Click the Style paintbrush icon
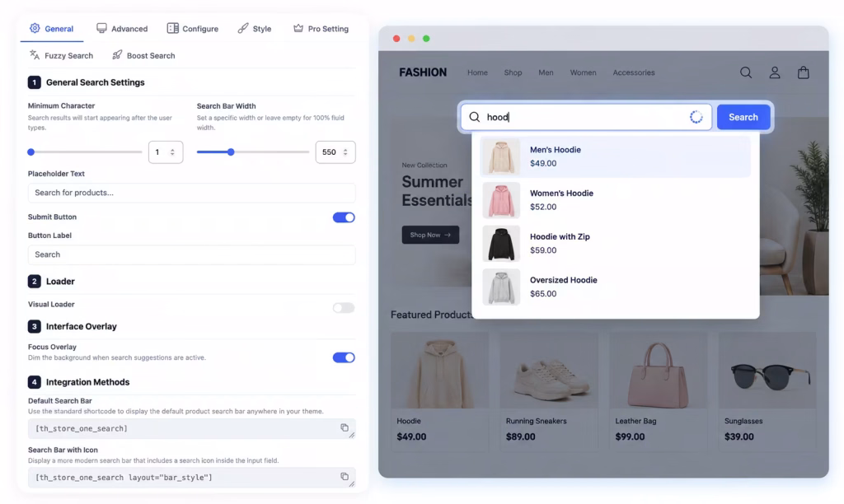 (243, 28)
